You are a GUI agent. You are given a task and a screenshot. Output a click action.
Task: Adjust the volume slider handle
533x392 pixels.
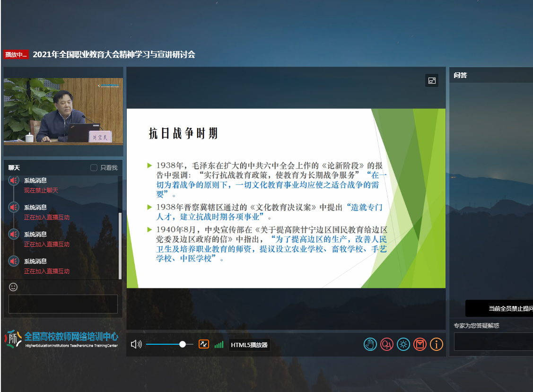pos(183,344)
